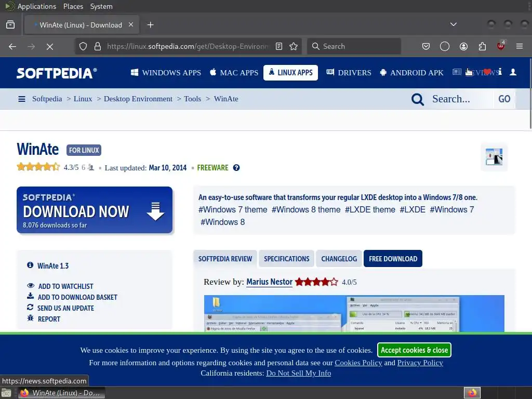Select LINUX APPS section
This screenshot has height=399, width=532.
(x=290, y=73)
